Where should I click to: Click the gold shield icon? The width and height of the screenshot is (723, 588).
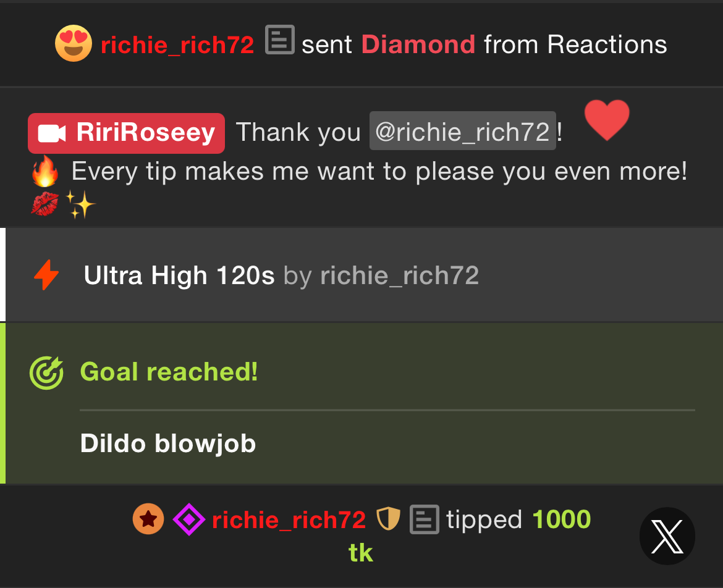(x=388, y=518)
